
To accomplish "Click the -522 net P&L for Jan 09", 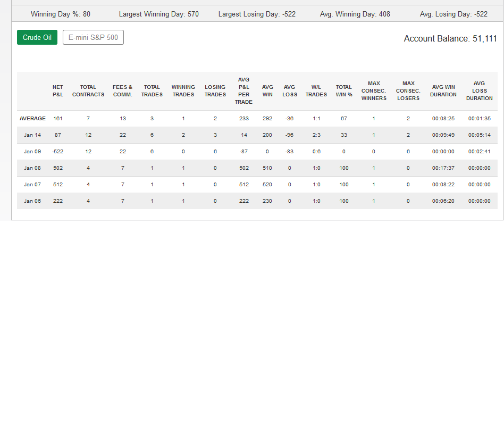I will point(58,151).
